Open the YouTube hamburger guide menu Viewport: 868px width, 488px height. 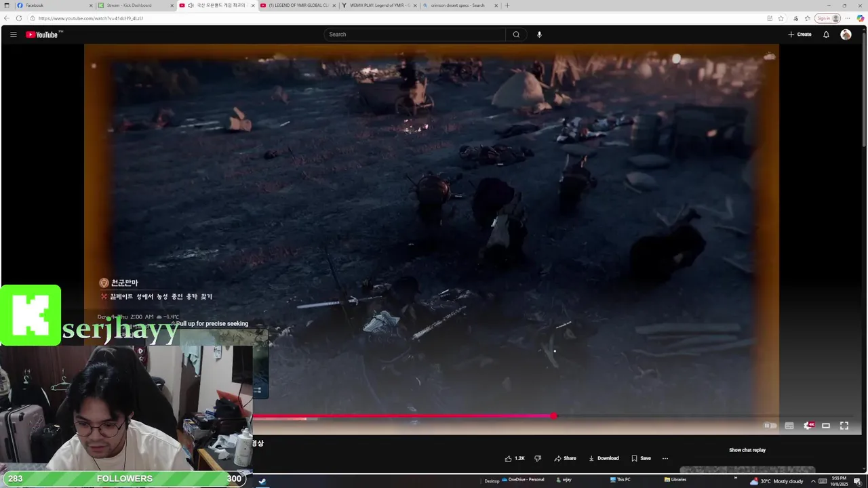coord(13,35)
